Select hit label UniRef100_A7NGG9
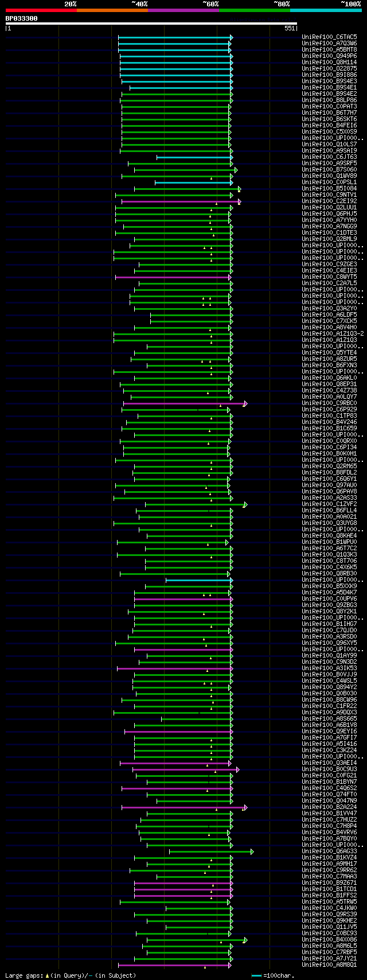 [x=329, y=227]
